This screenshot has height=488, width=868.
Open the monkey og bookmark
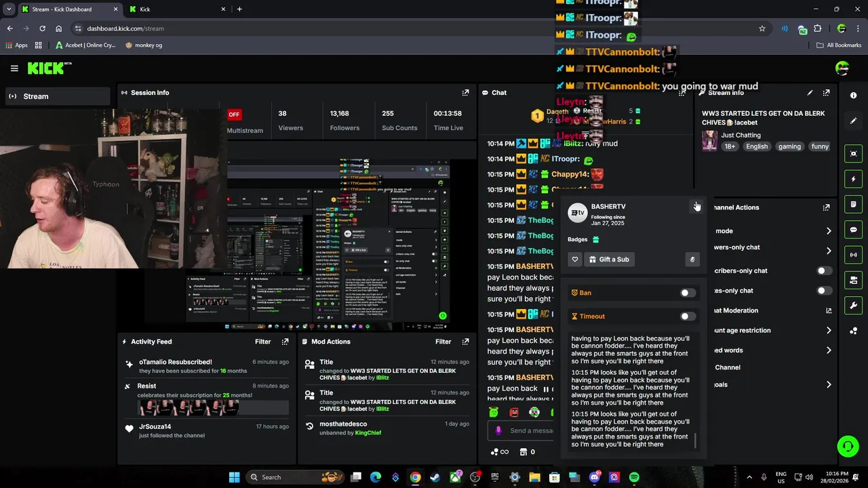pos(144,45)
